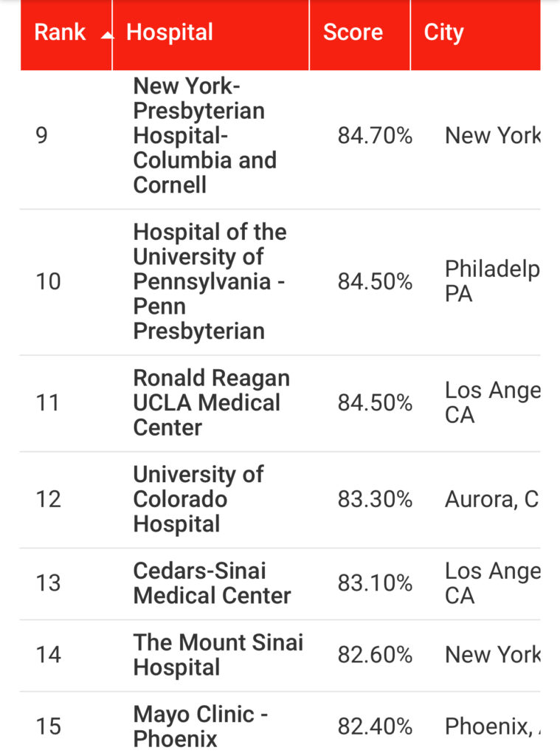The height and width of the screenshot is (756, 560).
Task: Click rank number 12 cell
Action: pos(48,499)
